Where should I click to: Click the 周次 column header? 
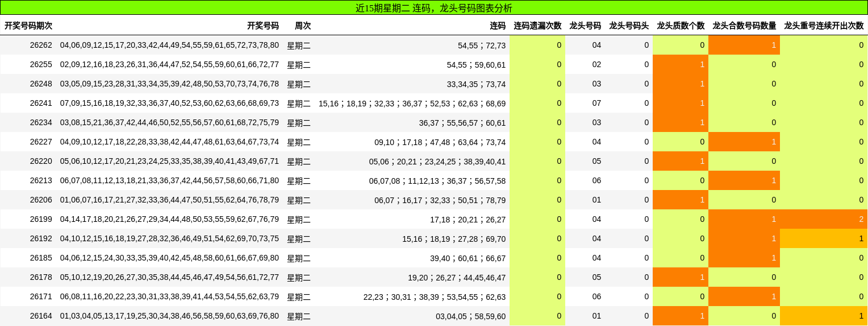(x=303, y=26)
